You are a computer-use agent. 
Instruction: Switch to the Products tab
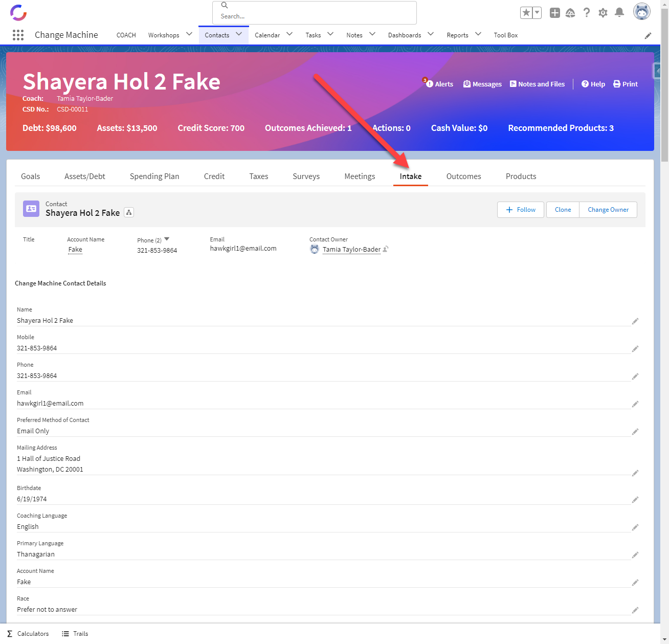[521, 176]
